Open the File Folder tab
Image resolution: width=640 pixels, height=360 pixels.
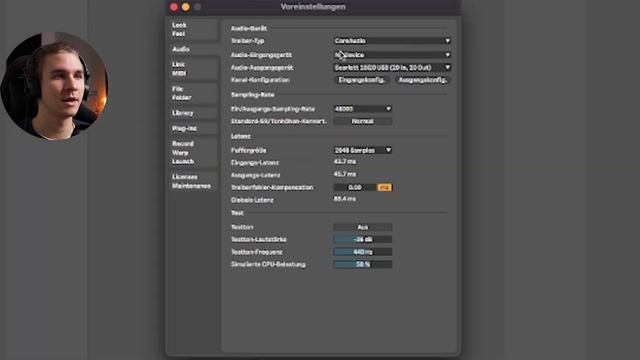coord(193,93)
